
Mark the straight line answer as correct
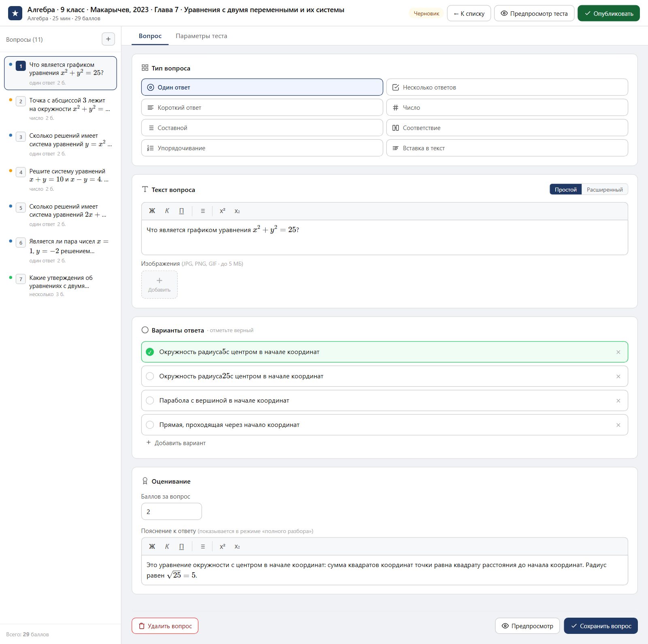click(150, 425)
